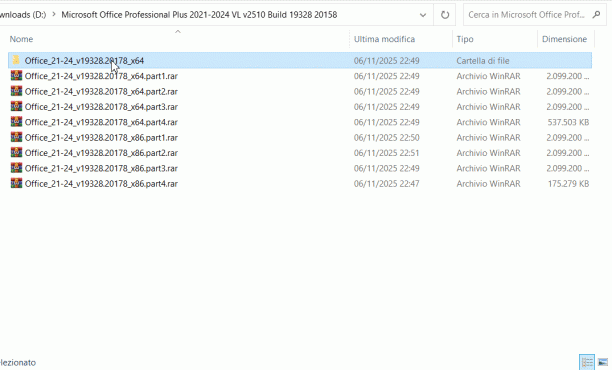The width and height of the screenshot is (612, 370).
Task: Expand the chevron after Downloads (D:) breadcrumb
Action: coord(53,15)
